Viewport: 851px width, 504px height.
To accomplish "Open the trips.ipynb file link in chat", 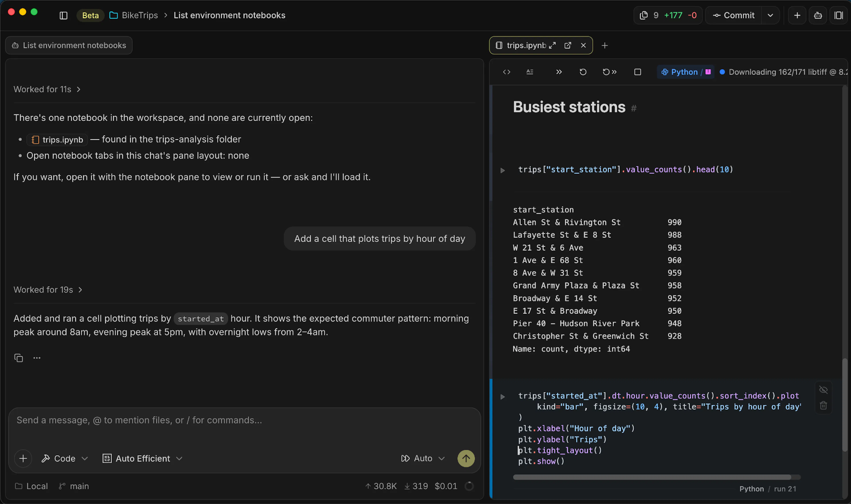I will point(57,140).
